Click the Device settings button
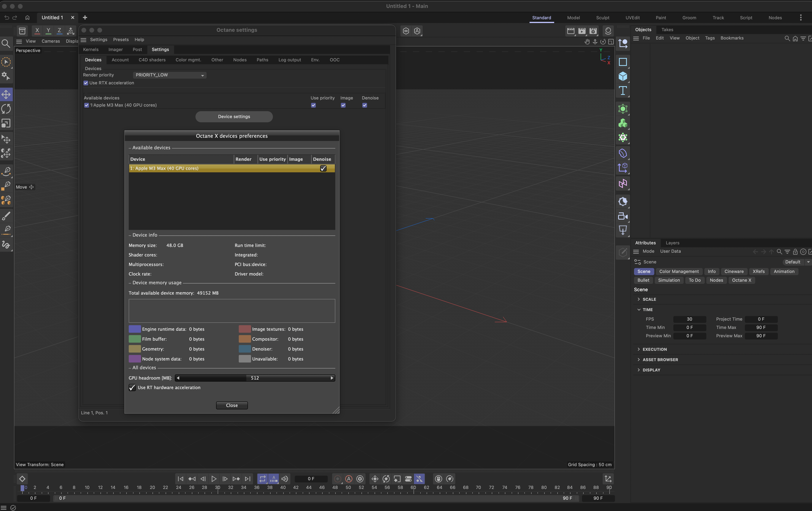The image size is (812, 511). [x=234, y=117]
